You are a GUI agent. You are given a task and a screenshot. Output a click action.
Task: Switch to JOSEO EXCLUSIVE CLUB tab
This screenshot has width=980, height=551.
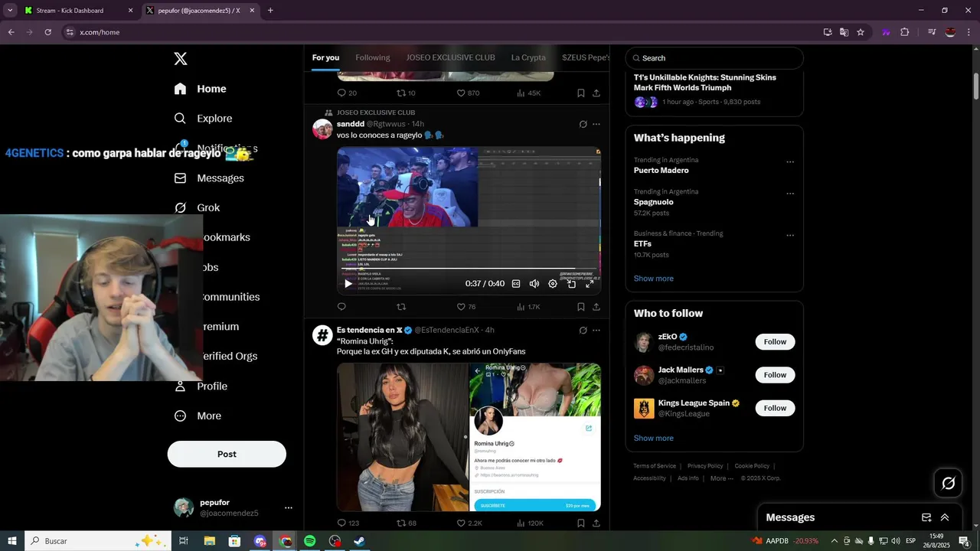pyautogui.click(x=450, y=57)
